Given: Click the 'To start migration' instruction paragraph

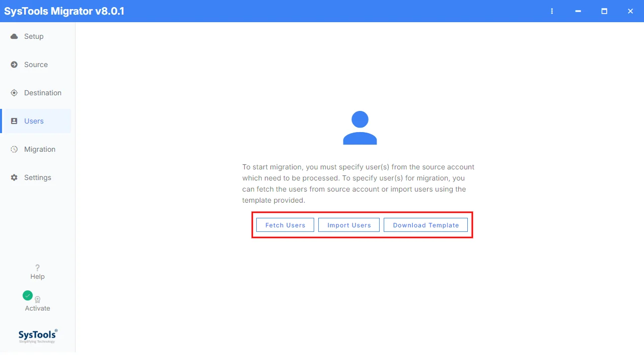Looking at the screenshot, I should [359, 184].
